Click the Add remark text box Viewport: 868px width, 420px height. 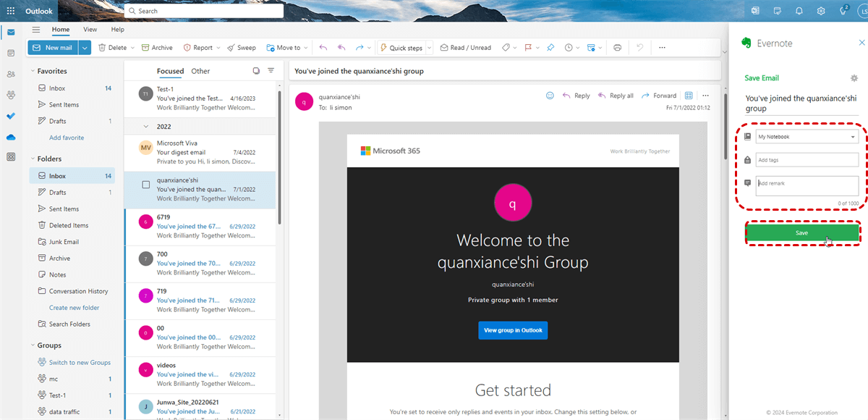pyautogui.click(x=807, y=186)
